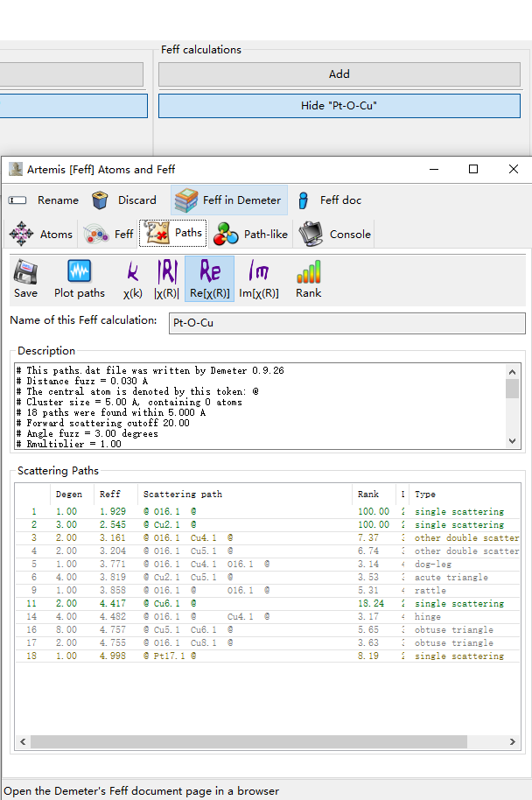532x800 pixels.
Task: Open Feff doc in browser
Action: pos(329,200)
